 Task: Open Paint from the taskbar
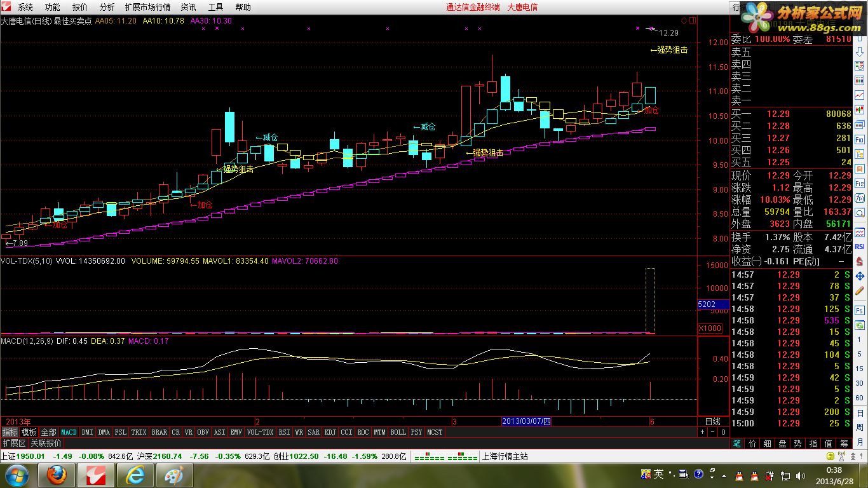click(174, 475)
